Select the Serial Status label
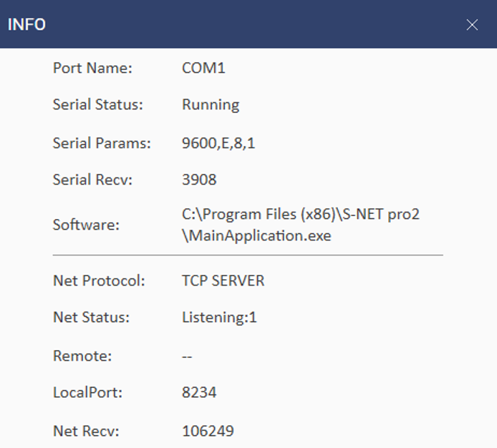 tap(98, 105)
